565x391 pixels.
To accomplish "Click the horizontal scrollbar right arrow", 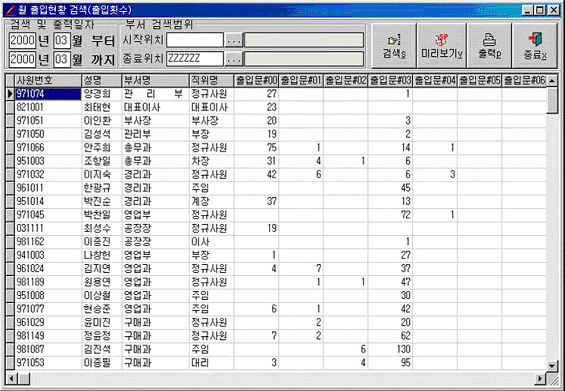I will point(540,378).
